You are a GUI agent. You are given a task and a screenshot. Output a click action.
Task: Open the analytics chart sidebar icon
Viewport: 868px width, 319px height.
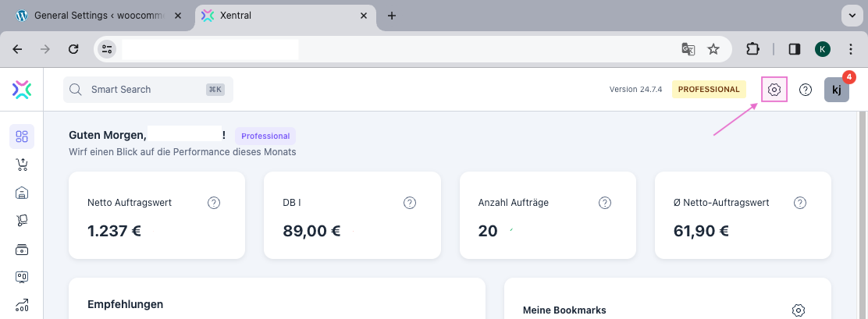click(22, 305)
